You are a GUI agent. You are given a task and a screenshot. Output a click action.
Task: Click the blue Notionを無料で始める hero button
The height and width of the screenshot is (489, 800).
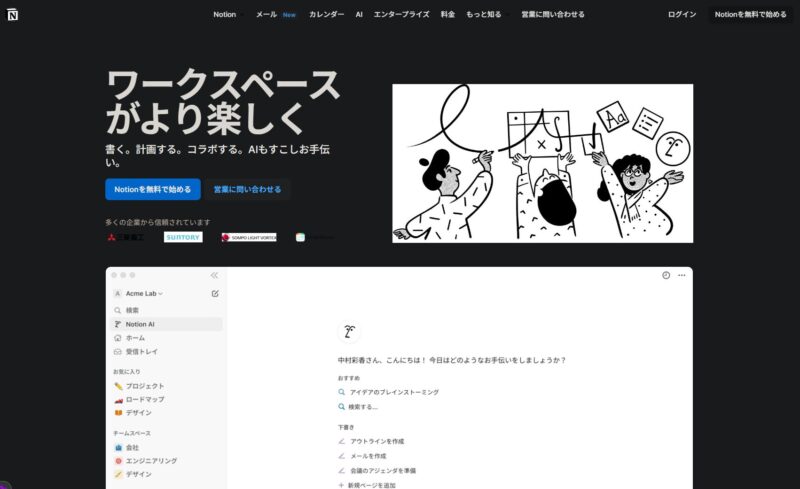click(153, 189)
